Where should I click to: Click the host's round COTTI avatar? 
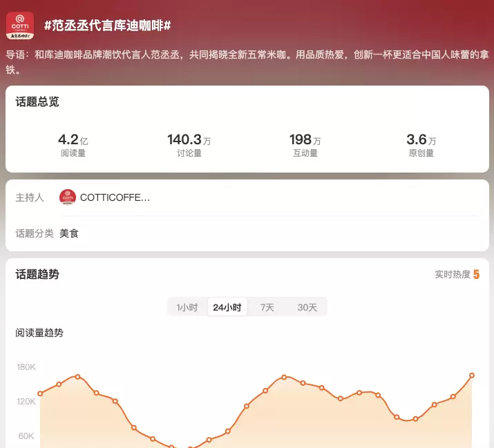coord(68,197)
